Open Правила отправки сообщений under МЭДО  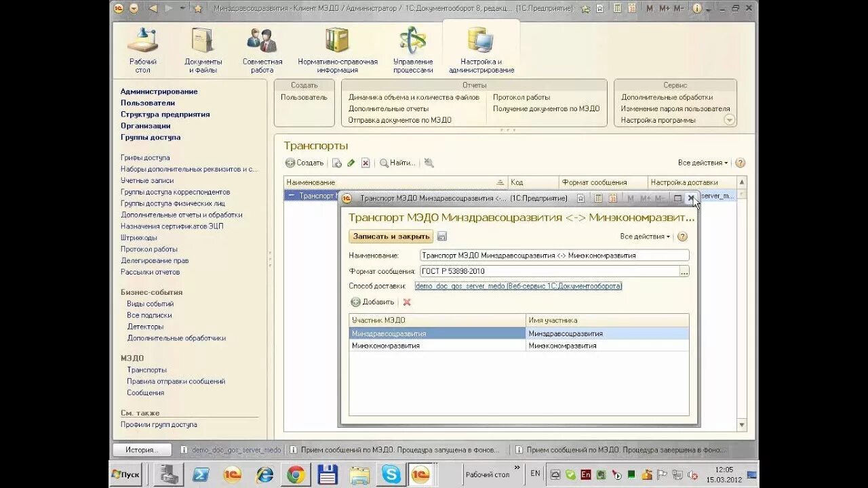(176, 381)
